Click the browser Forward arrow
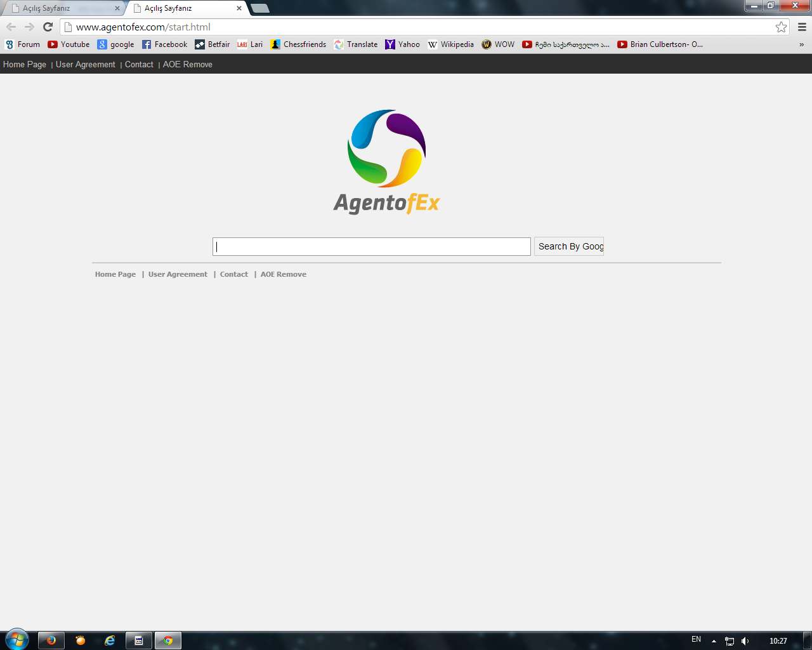This screenshot has width=812, height=650. (29, 27)
